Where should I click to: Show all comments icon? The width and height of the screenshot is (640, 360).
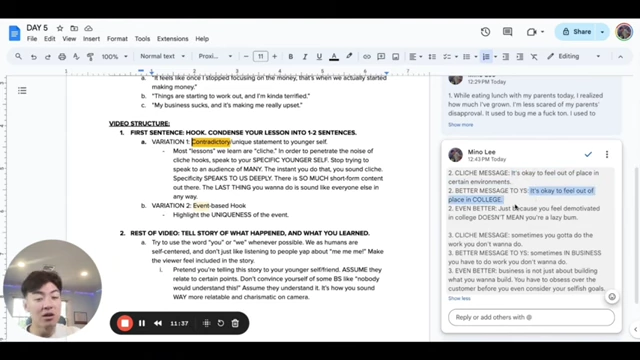[x=507, y=32]
